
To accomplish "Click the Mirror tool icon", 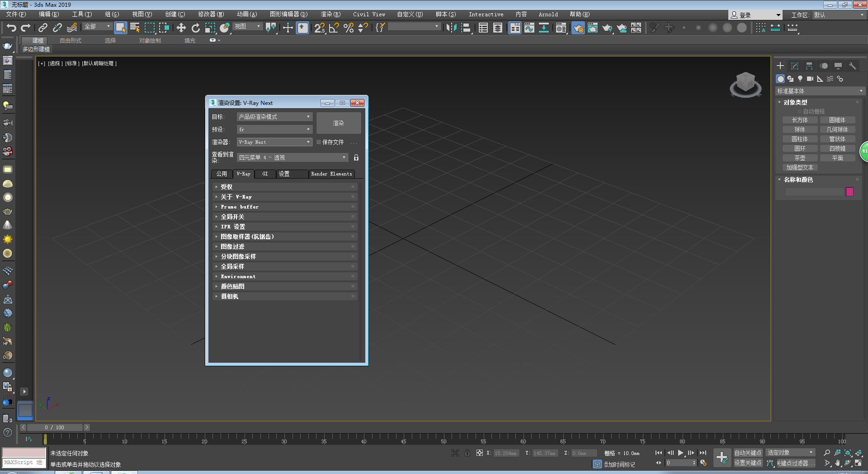I will point(451,28).
